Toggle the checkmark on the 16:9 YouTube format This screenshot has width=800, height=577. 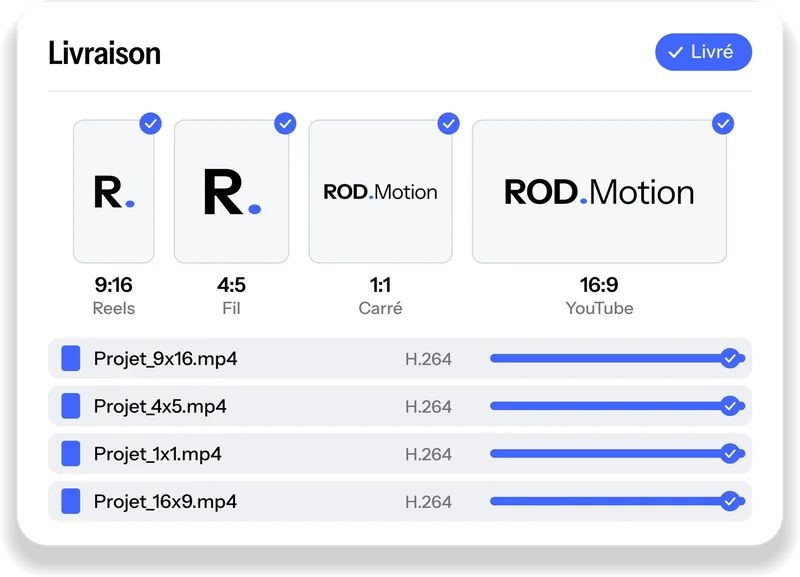pos(723,123)
